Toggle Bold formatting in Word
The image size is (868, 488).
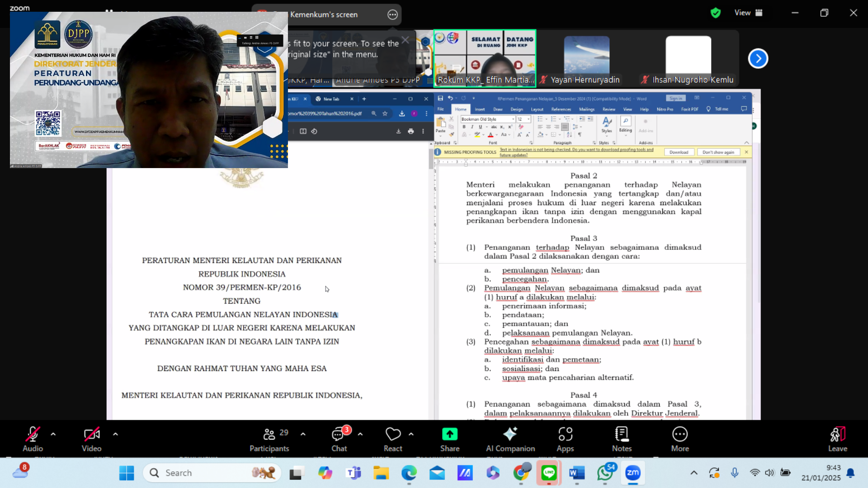click(464, 127)
